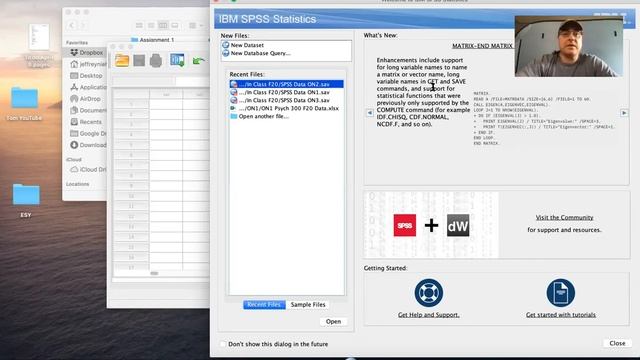Select iCloud Drive in Finder sidebar

coord(88,169)
